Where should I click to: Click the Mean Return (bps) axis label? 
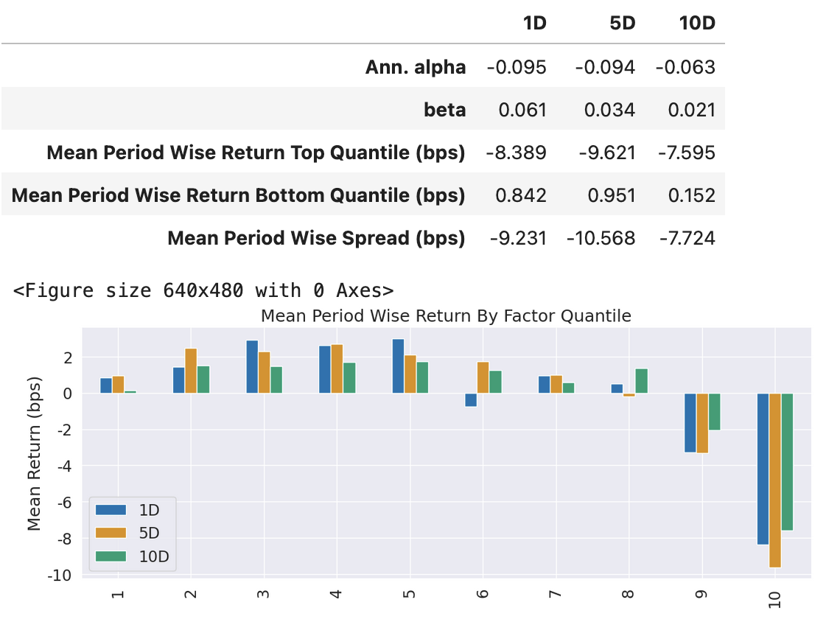click(x=34, y=454)
